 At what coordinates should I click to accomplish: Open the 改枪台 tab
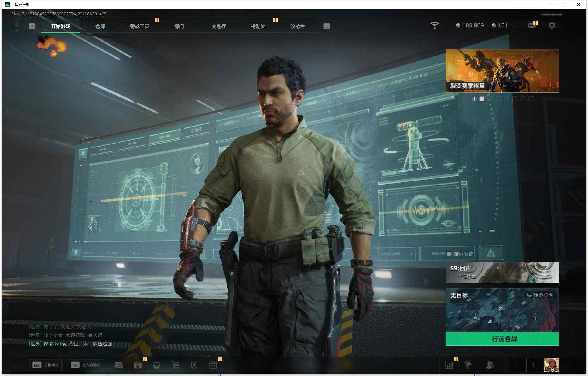click(298, 26)
